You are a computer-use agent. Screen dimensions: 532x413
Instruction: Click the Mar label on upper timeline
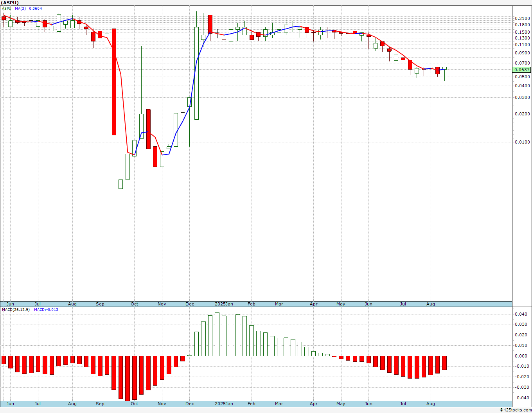pos(279,304)
